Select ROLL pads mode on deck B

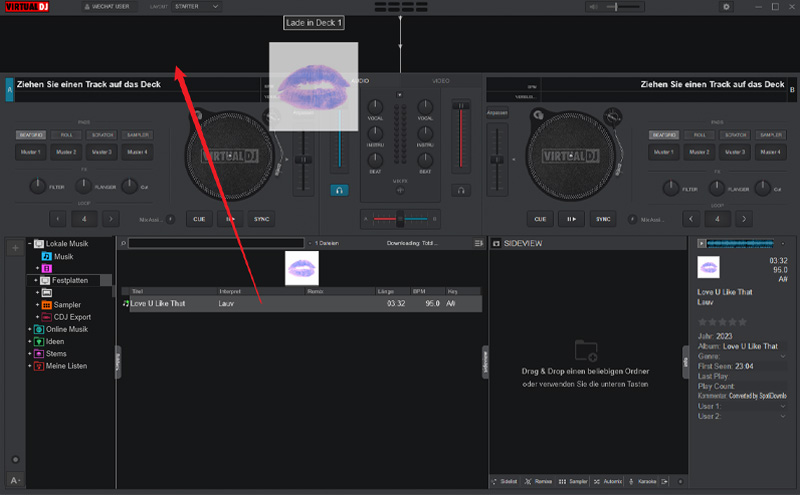pos(699,135)
